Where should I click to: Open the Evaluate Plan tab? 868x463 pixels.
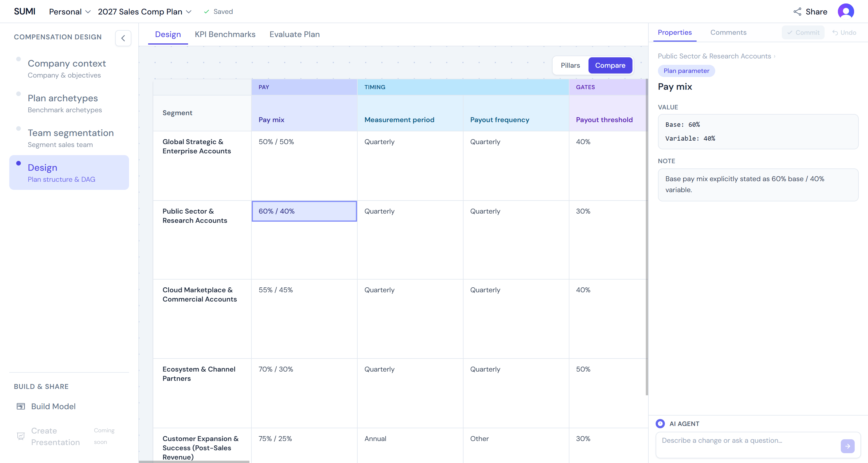tap(295, 34)
